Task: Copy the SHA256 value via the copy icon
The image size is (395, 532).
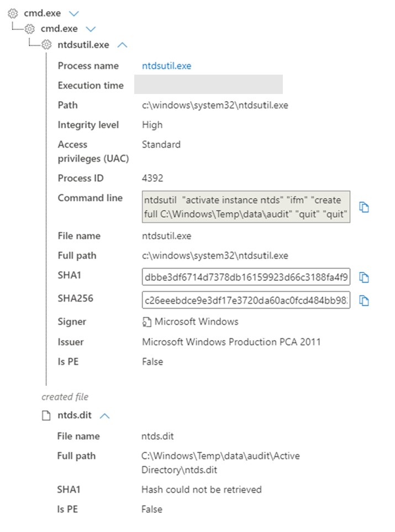Action: coord(364,301)
